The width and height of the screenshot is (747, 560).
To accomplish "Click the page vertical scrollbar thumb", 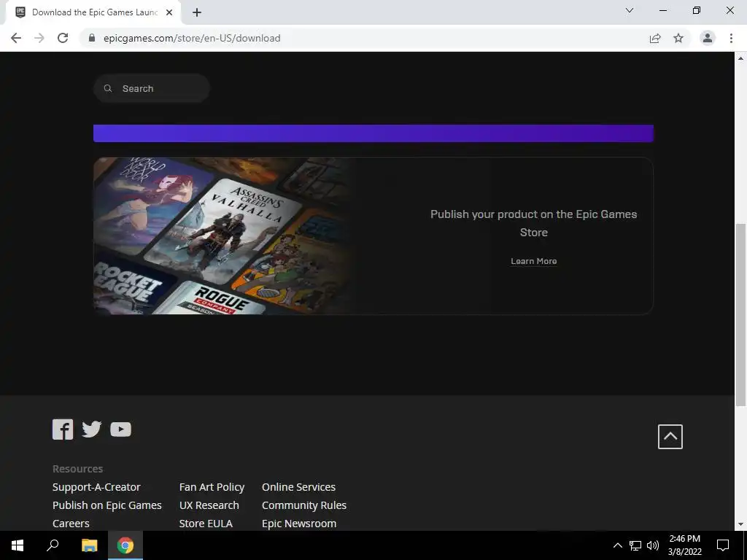I will pyautogui.click(x=740, y=315).
